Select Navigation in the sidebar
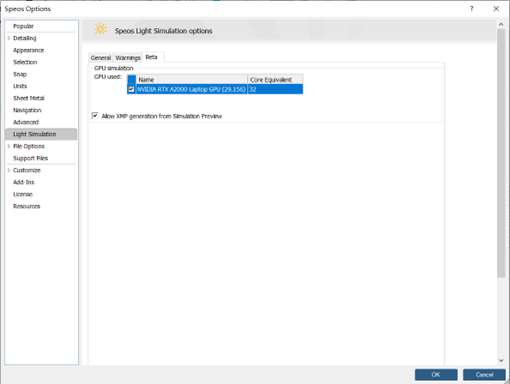Screen dimensions: 510x384 click(x=27, y=110)
